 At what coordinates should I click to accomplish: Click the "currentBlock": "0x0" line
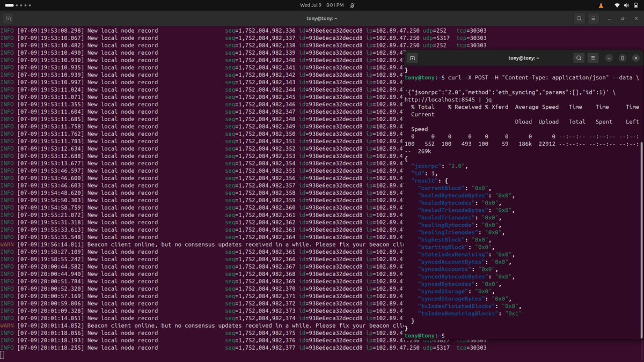pyautogui.click(x=455, y=188)
